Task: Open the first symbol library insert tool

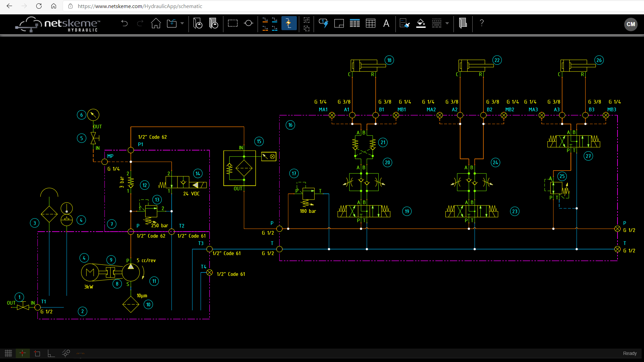Action: point(198,23)
